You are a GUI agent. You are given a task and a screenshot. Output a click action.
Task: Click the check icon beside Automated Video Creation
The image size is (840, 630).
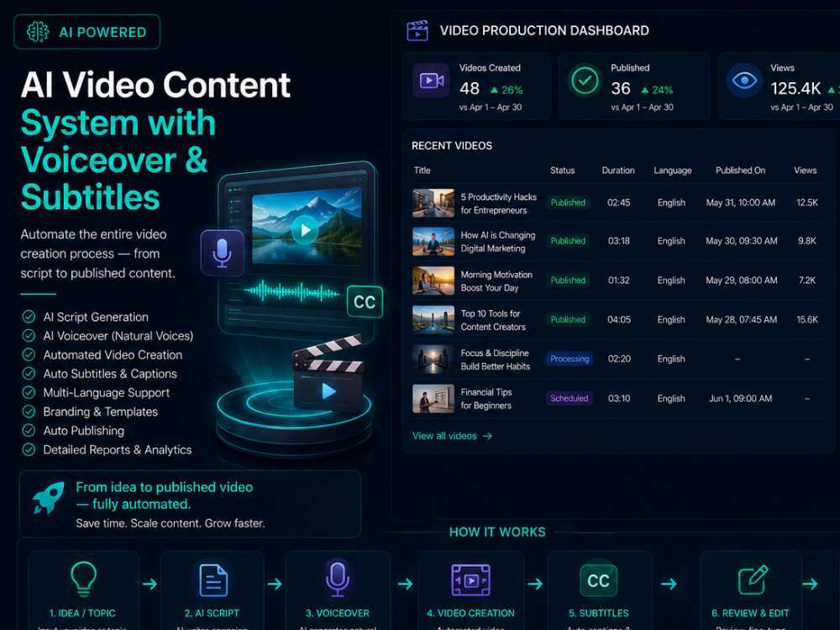tap(29, 354)
